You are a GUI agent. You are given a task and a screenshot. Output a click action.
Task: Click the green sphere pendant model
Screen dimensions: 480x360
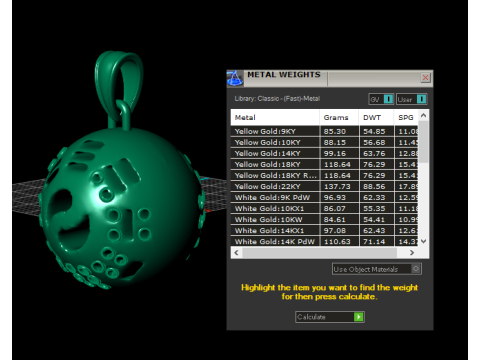[122, 208]
